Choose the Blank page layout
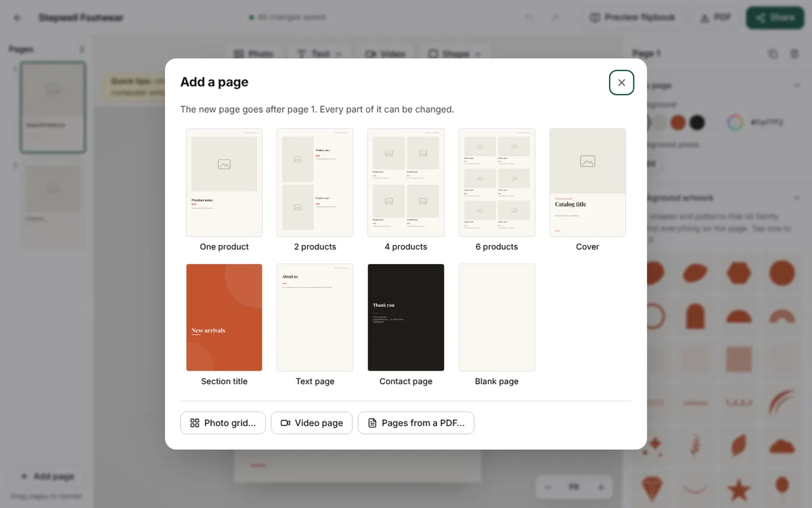812x508 pixels. (497, 317)
